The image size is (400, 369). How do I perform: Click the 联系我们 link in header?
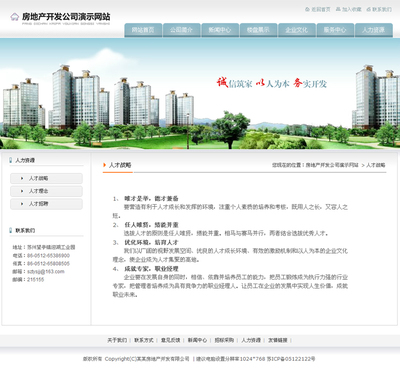click(382, 9)
